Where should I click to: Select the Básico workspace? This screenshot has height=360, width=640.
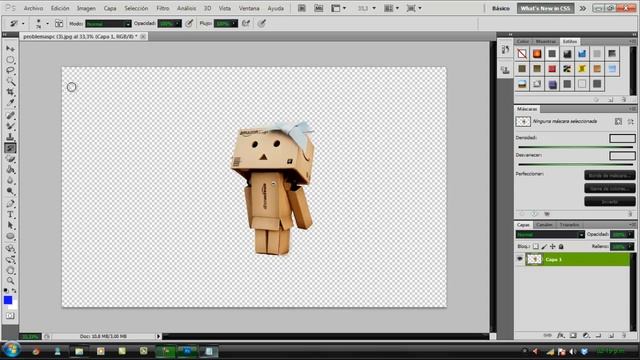[x=500, y=8]
